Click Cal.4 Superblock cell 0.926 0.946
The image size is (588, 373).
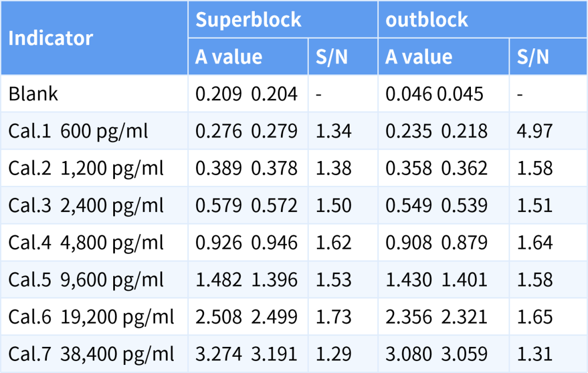point(246,243)
